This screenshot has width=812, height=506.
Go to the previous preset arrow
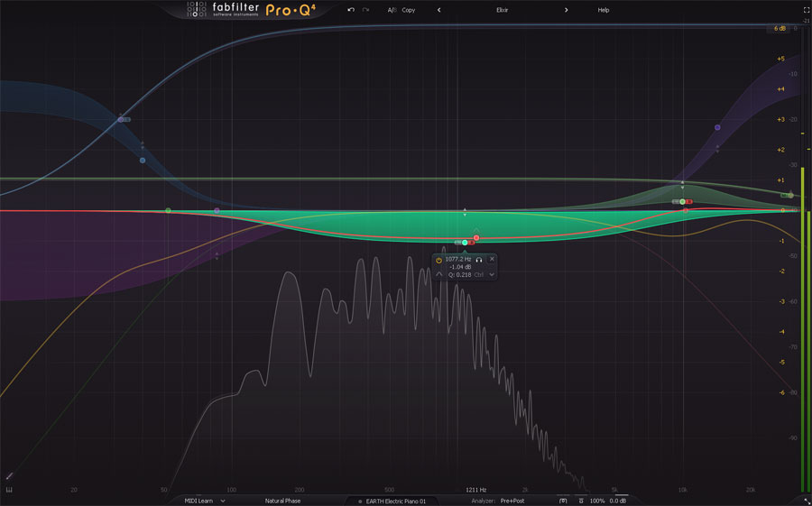(439, 10)
